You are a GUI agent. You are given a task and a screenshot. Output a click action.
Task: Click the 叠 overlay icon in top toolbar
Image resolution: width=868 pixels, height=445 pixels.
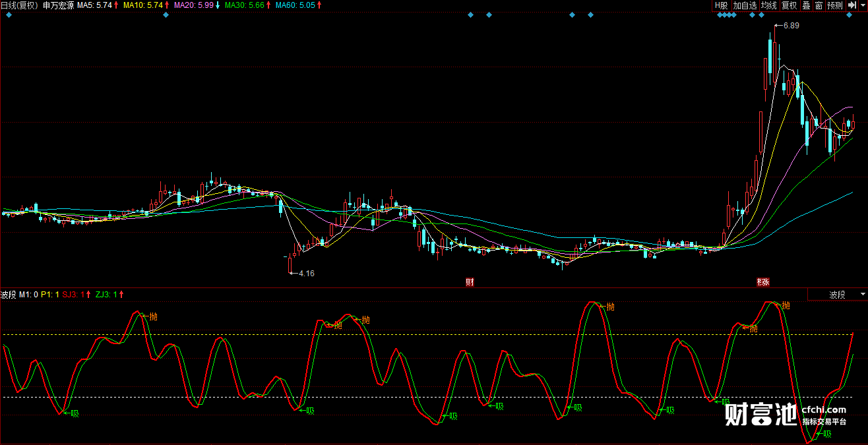(x=806, y=5)
